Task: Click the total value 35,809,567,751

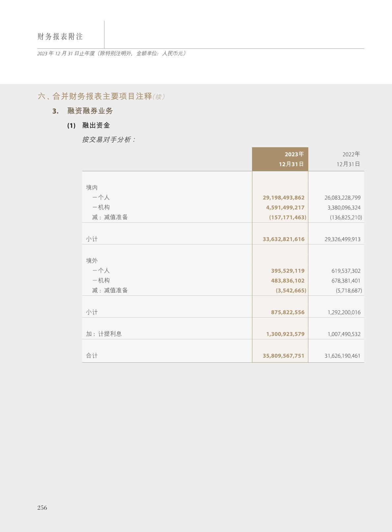Action: click(x=283, y=356)
